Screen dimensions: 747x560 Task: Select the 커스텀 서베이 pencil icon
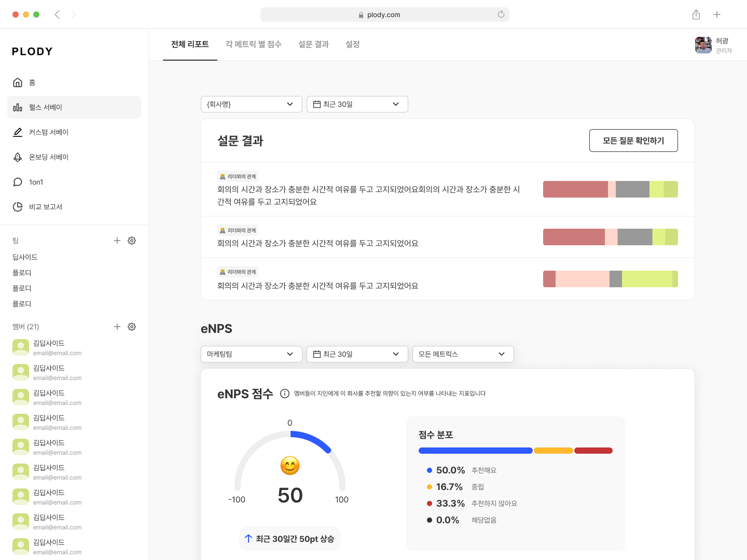pyautogui.click(x=18, y=132)
